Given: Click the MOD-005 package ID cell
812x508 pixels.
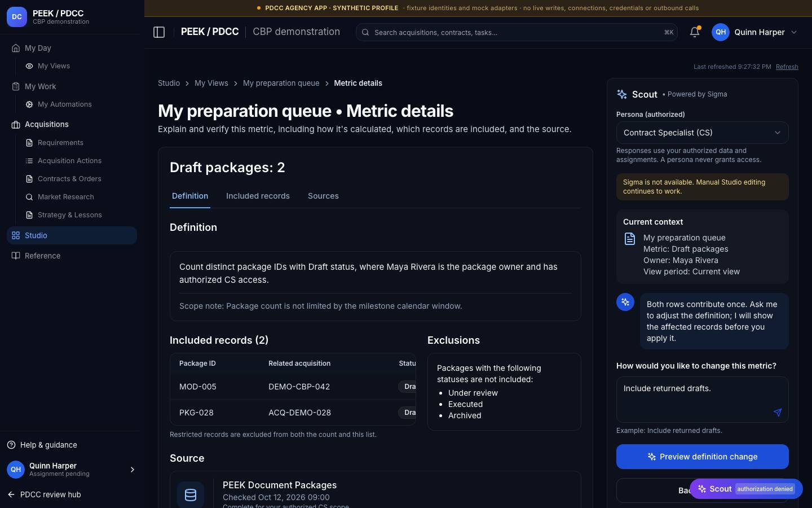Looking at the screenshot, I should (x=198, y=387).
